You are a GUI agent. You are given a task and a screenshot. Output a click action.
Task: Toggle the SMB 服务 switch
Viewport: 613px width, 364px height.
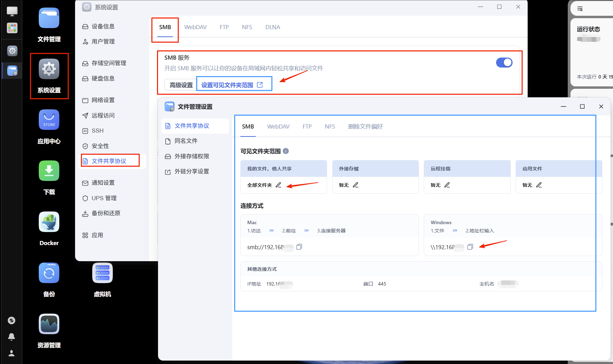tap(504, 63)
